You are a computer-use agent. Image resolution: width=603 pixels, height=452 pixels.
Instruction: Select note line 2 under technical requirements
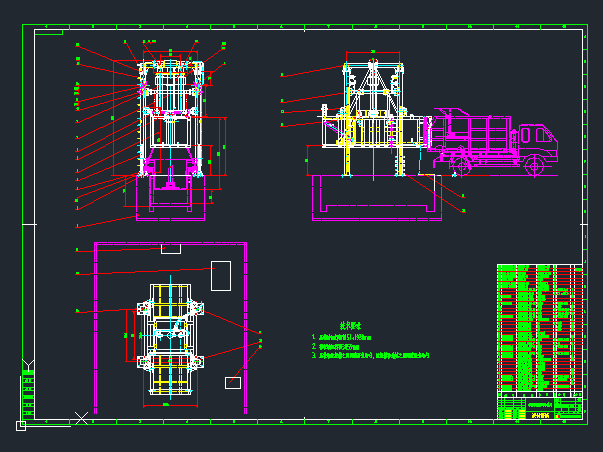click(x=336, y=347)
